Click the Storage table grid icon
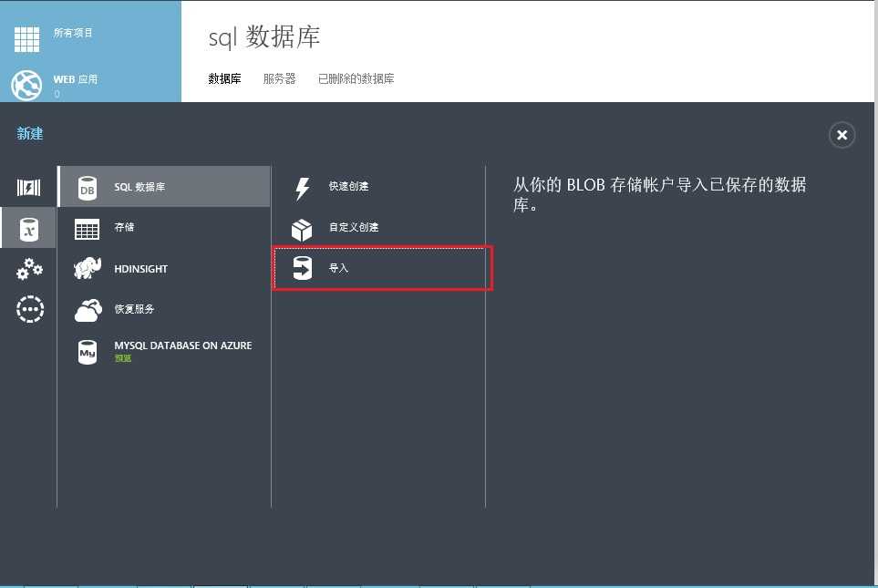Image resolution: width=878 pixels, height=588 pixels. point(87,229)
